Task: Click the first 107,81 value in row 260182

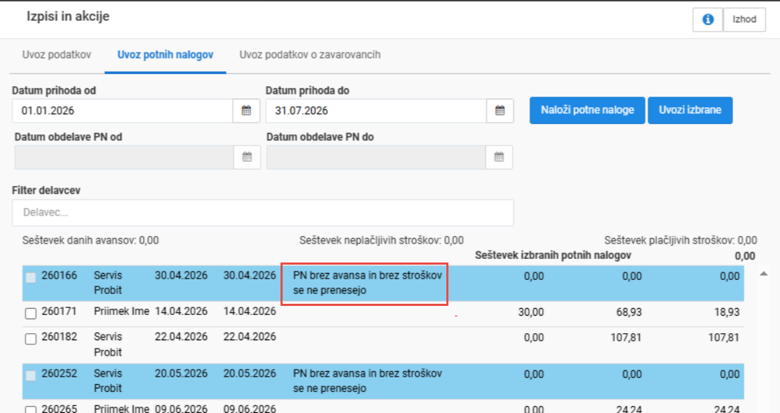Action: 626,338
